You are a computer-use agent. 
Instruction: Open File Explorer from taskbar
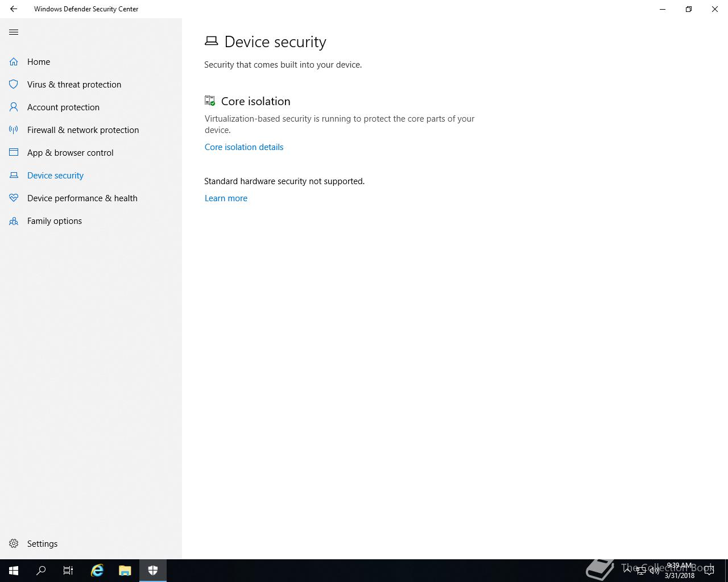point(125,571)
